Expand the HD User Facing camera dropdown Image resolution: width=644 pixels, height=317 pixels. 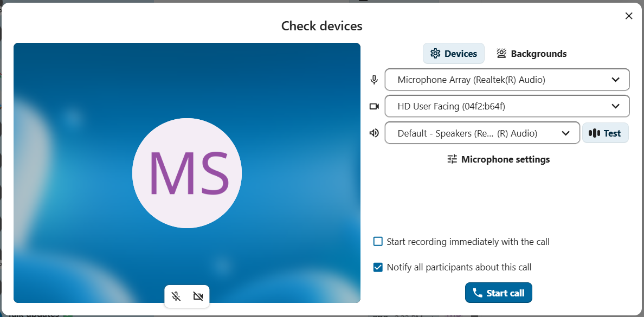[507, 106]
